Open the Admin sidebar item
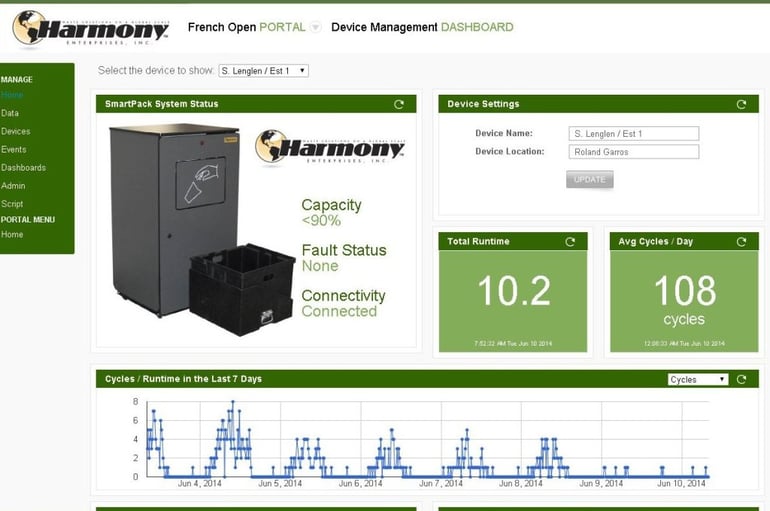Image resolution: width=770 pixels, height=511 pixels. pos(13,185)
